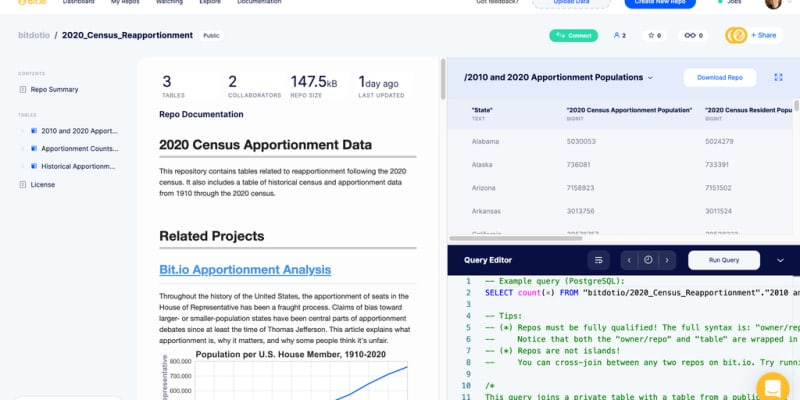Image resolution: width=800 pixels, height=400 pixels.
Task: Click the Arkansas row cell
Action: tap(486, 211)
